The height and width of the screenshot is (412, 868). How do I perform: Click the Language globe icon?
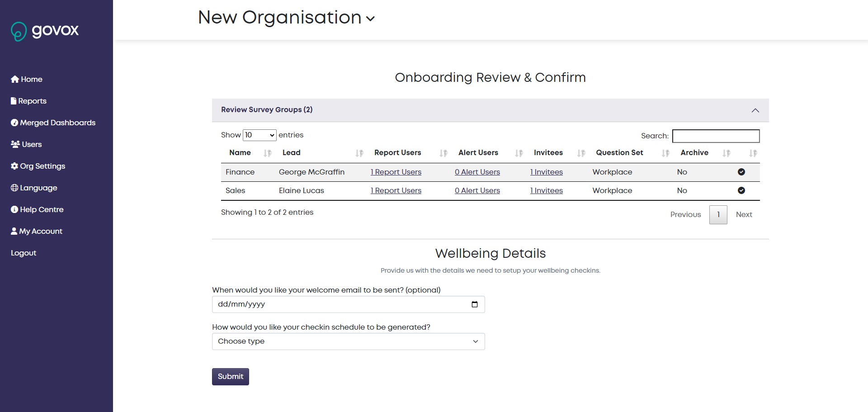pos(14,188)
